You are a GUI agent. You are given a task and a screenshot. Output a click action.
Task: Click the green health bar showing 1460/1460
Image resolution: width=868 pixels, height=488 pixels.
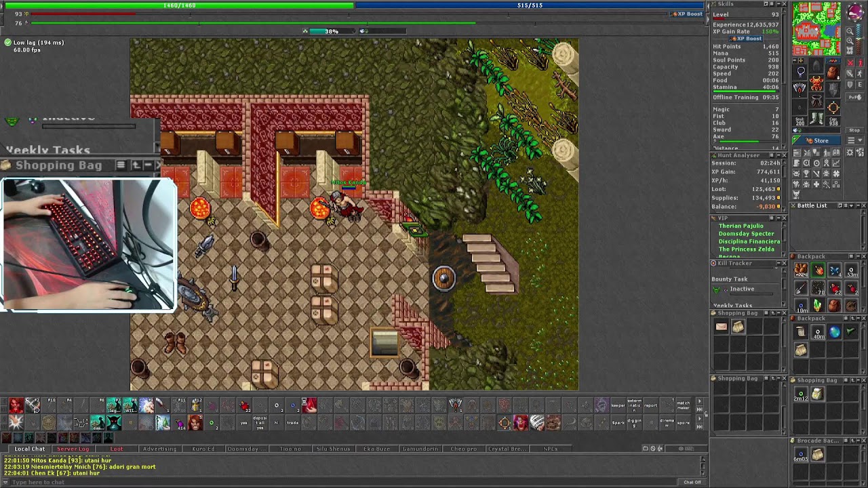pos(179,5)
